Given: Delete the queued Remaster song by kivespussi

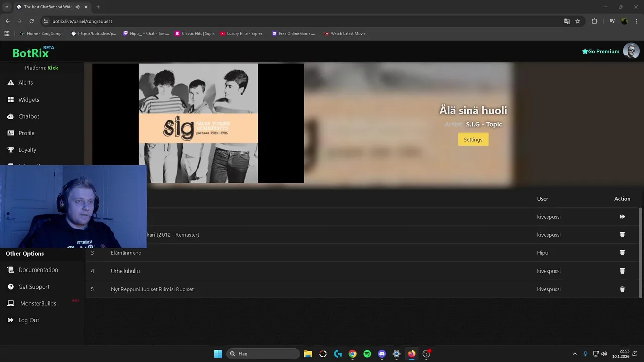Looking at the screenshot, I should [622, 235].
